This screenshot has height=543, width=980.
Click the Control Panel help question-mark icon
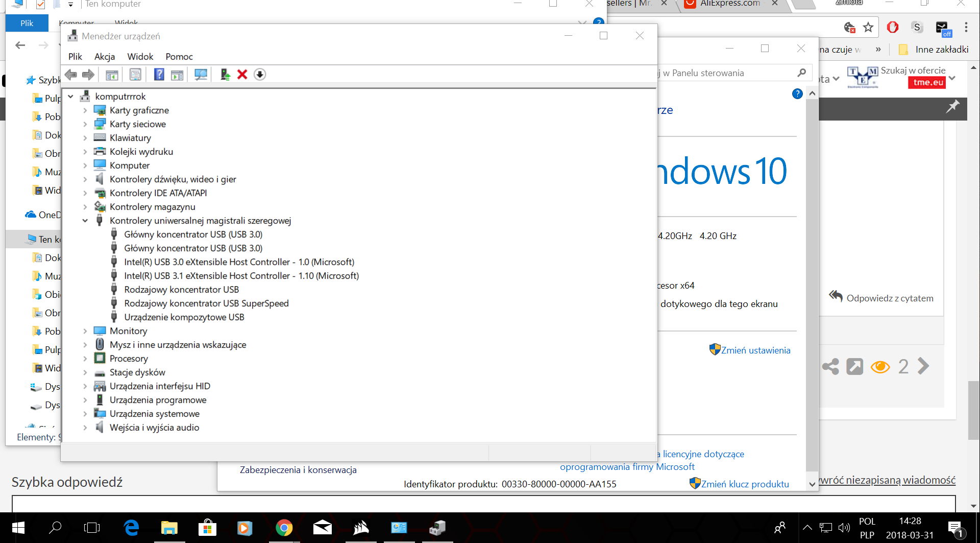(x=797, y=94)
